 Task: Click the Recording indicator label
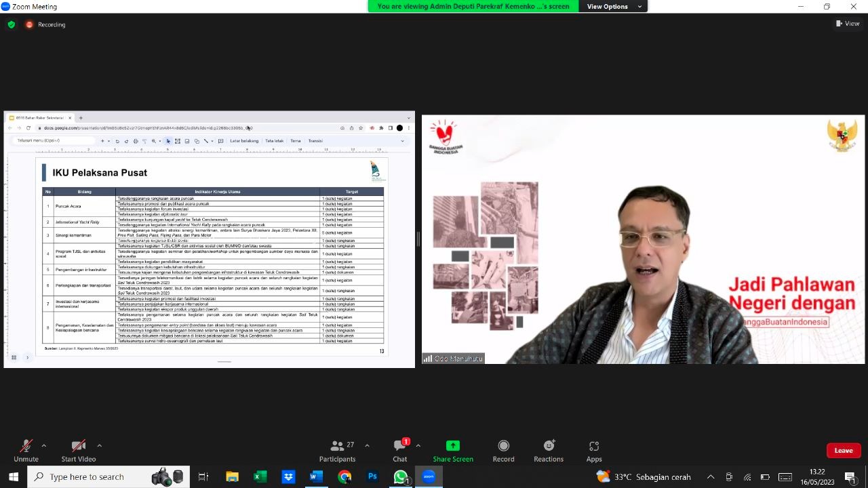[52, 24]
